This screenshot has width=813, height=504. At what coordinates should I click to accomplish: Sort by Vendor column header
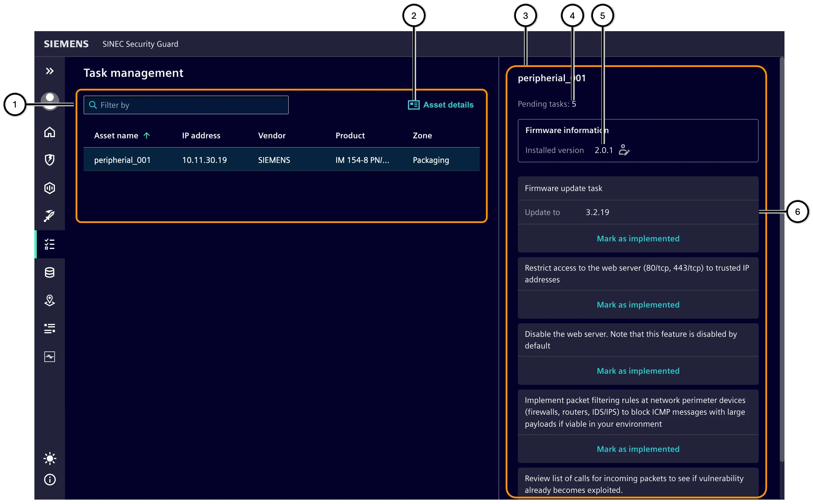(x=272, y=136)
